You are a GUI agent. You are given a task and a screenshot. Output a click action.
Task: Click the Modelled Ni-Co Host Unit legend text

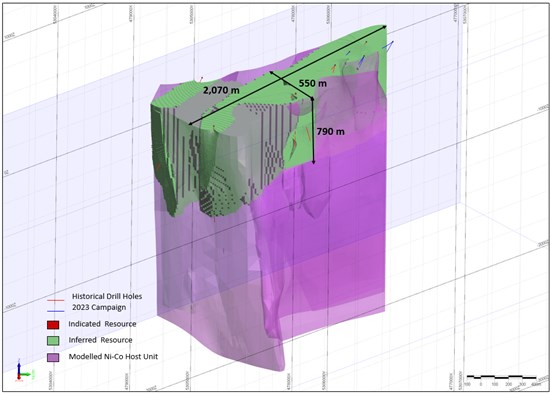113,357
